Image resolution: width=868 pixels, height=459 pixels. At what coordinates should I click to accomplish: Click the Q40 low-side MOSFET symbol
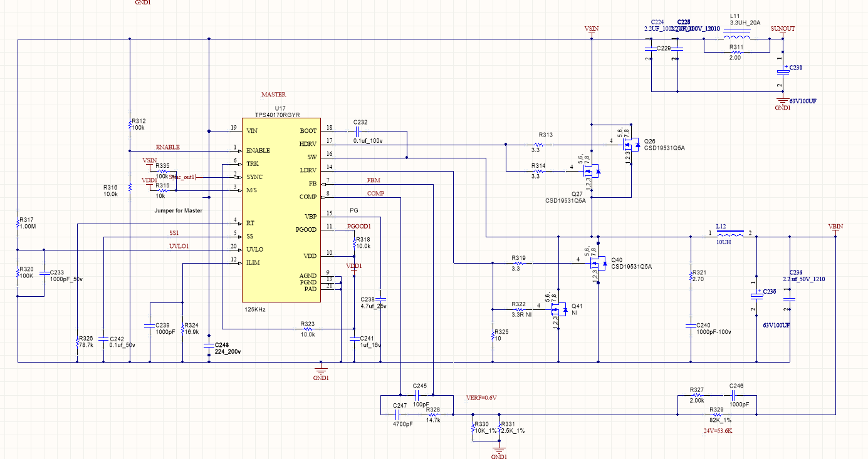pyautogui.click(x=598, y=264)
